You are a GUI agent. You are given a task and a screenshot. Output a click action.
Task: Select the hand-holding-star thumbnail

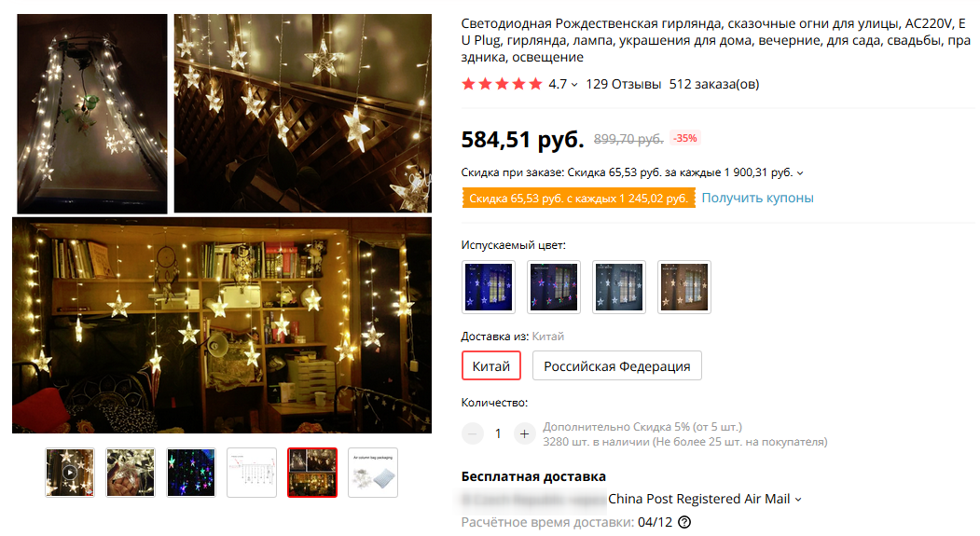131,473
